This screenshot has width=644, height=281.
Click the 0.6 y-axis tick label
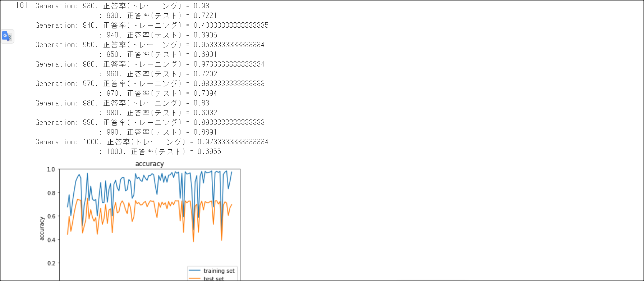(51, 216)
